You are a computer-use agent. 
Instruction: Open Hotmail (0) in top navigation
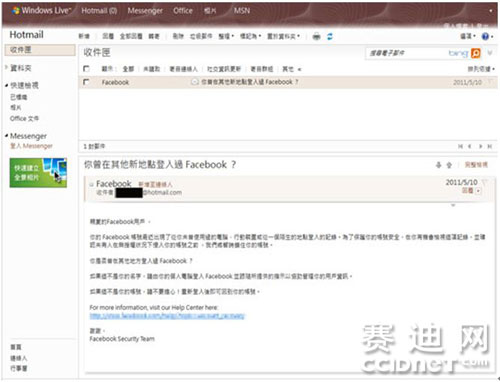pyautogui.click(x=99, y=11)
